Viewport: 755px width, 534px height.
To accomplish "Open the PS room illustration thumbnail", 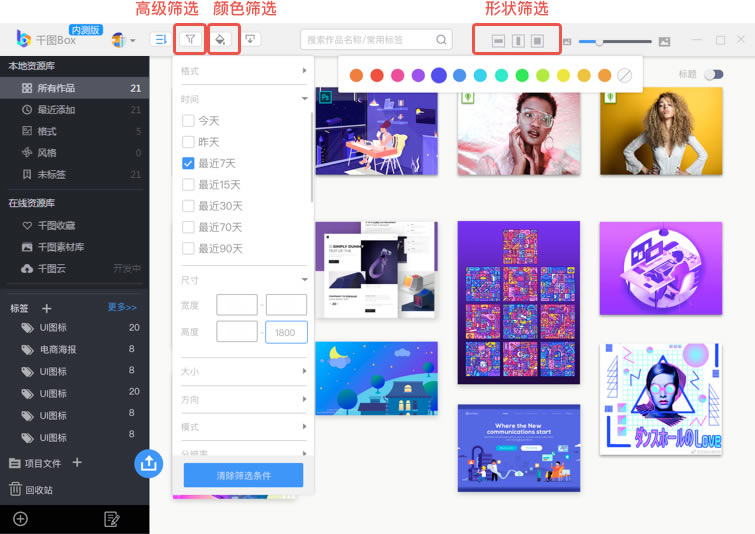I will [x=377, y=131].
